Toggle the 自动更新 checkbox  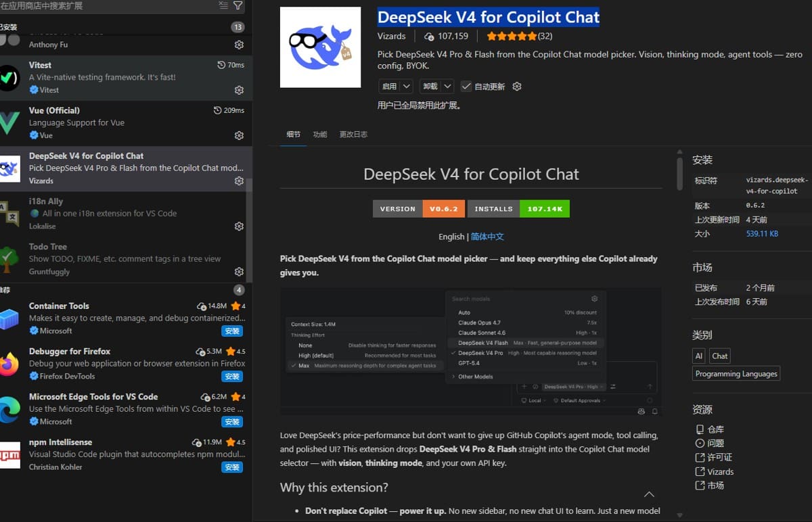466,87
